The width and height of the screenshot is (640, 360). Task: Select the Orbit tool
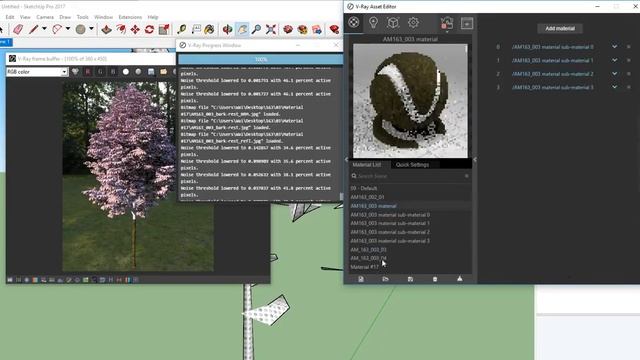point(227,29)
